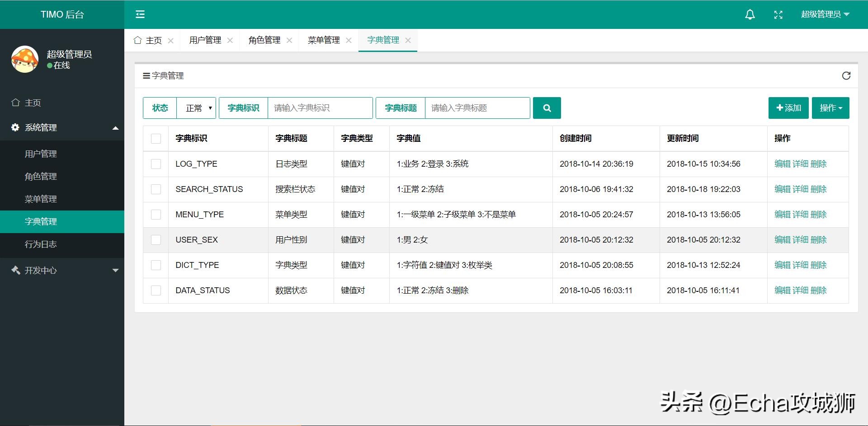This screenshot has width=868, height=426.
Task: Check the LOG_TYPE row checkbox
Action: point(156,164)
